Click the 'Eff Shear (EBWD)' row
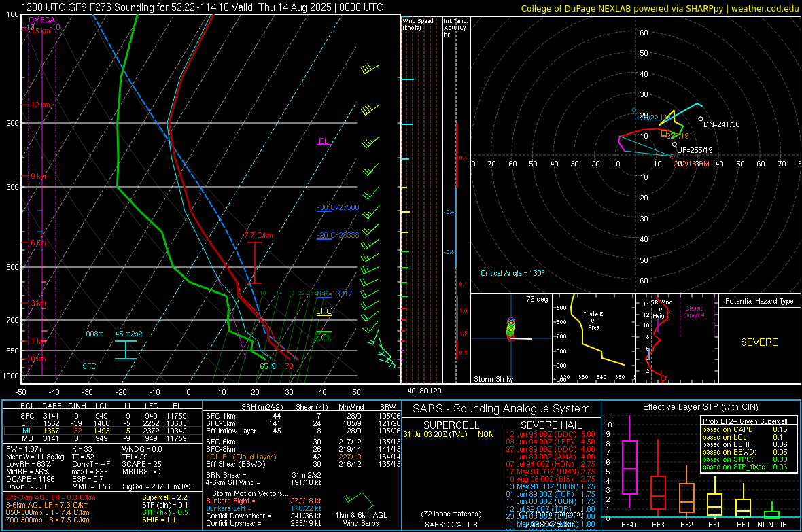Screen dimensions: 802x532 303,464
